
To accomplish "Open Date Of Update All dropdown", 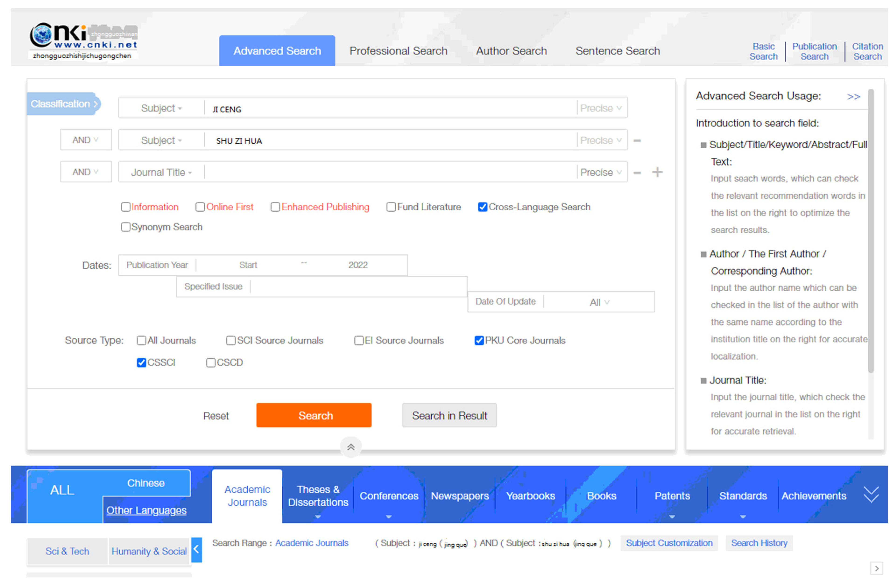I will 599,303.
